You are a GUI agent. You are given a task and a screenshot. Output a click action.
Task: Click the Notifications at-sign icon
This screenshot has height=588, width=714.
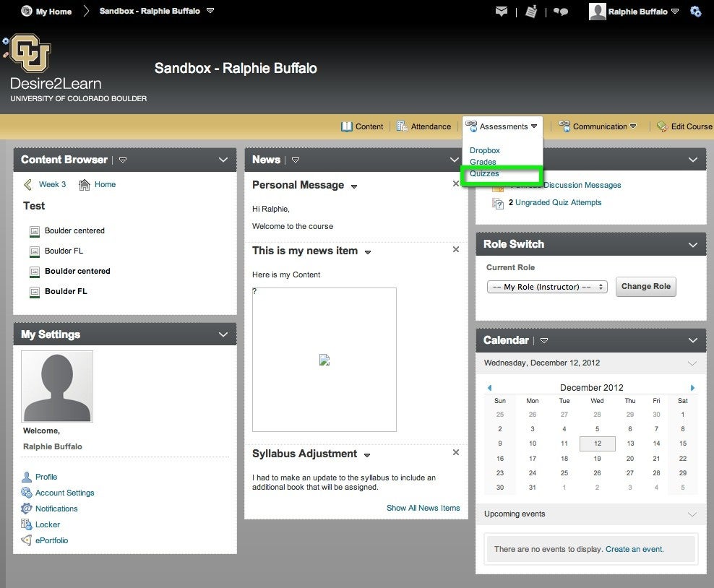27,509
